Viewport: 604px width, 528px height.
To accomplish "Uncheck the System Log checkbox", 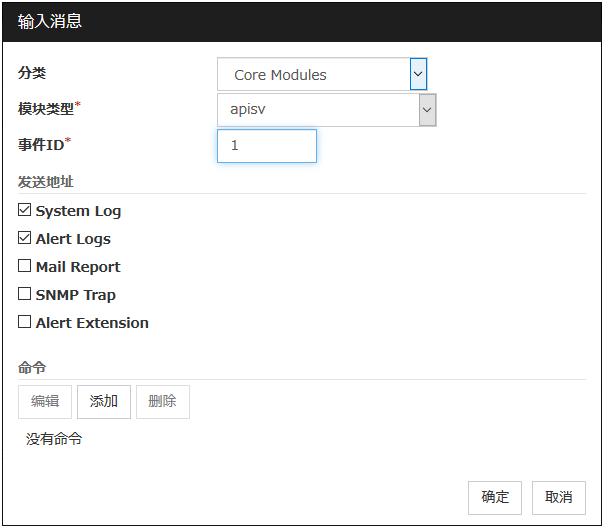I will point(25,211).
